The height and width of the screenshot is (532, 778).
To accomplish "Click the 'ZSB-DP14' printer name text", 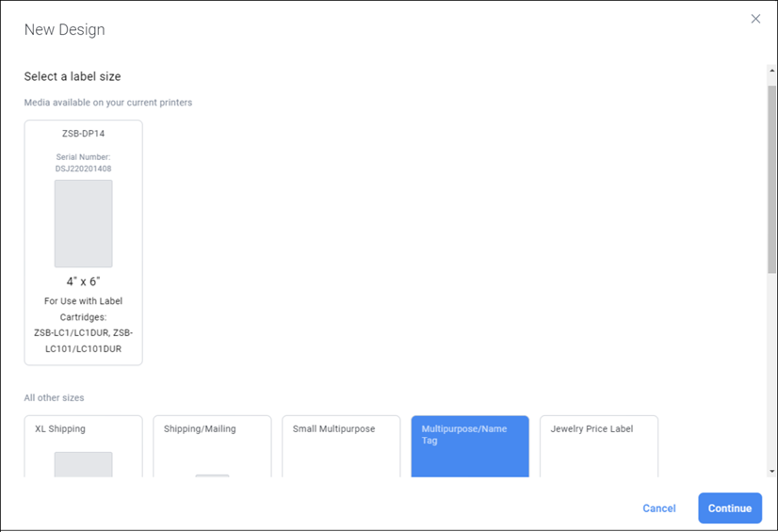I will tap(83, 134).
